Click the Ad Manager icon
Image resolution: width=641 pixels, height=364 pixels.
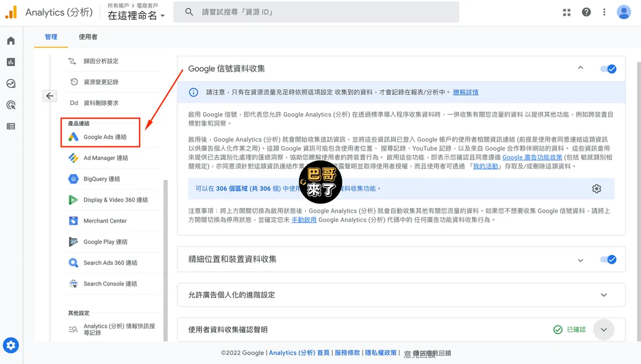pos(74,158)
